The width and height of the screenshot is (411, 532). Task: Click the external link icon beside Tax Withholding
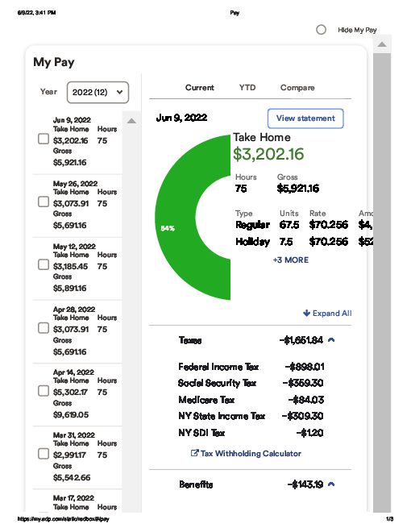click(194, 453)
